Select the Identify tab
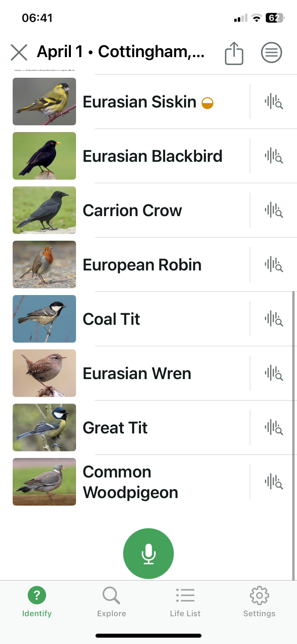This screenshot has height=644, width=297. coord(37,602)
